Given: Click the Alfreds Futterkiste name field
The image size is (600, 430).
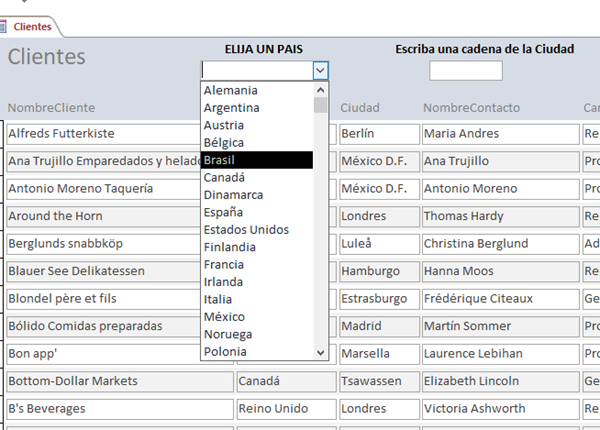Looking at the screenshot, I should (x=100, y=133).
